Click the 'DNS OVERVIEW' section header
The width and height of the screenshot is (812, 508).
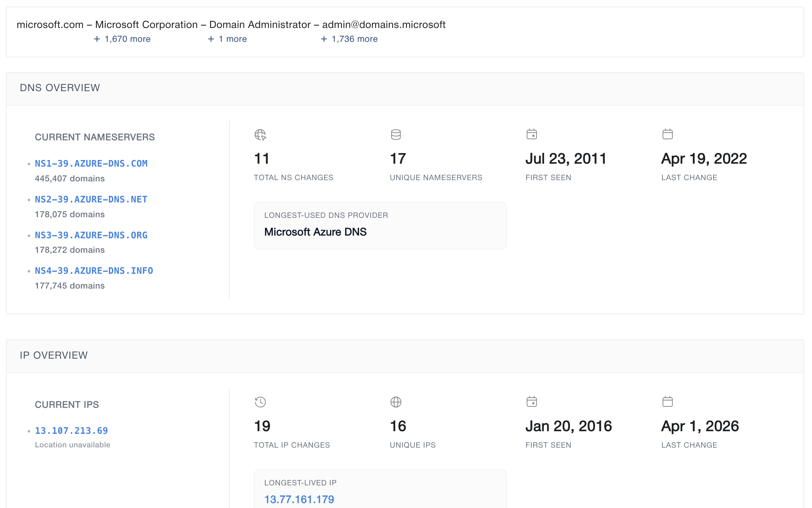(60, 88)
